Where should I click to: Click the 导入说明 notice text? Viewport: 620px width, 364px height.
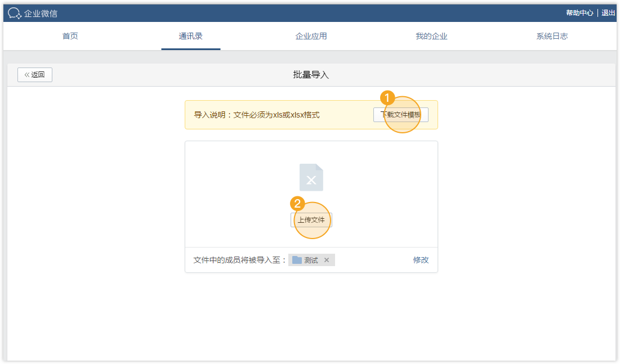[257, 115]
